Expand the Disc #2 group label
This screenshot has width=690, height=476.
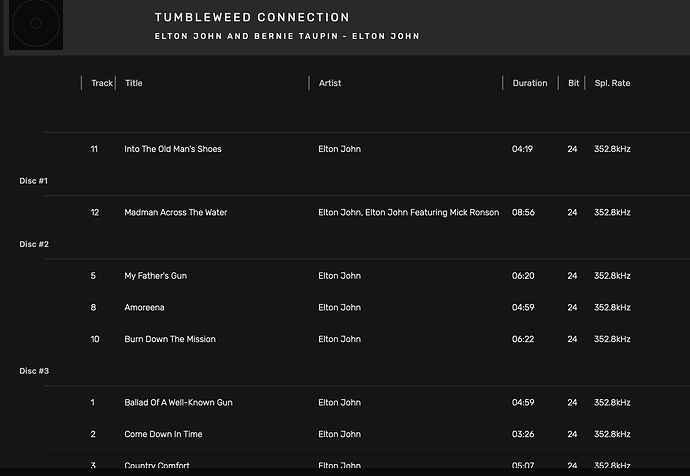pos(34,244)
